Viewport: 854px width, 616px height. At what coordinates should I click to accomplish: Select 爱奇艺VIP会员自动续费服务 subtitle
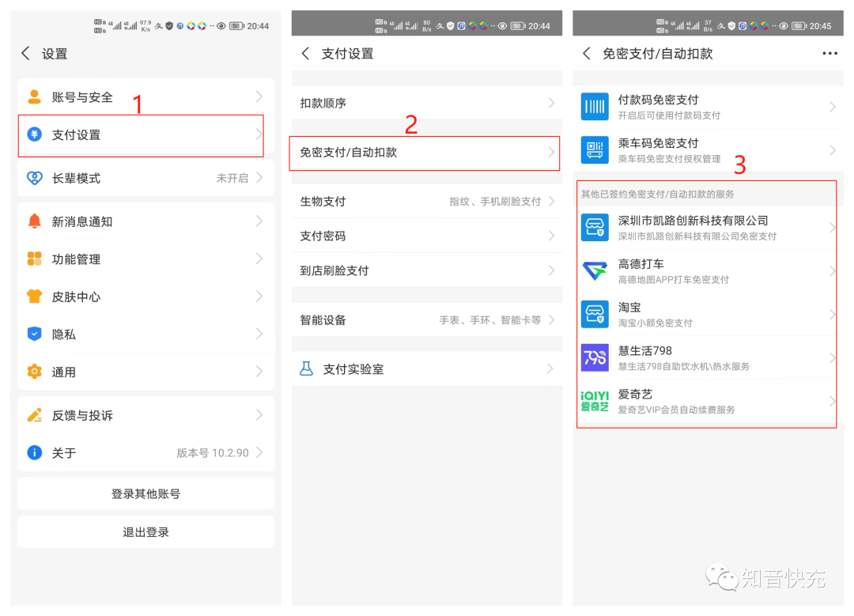click(x=676, y=410)
